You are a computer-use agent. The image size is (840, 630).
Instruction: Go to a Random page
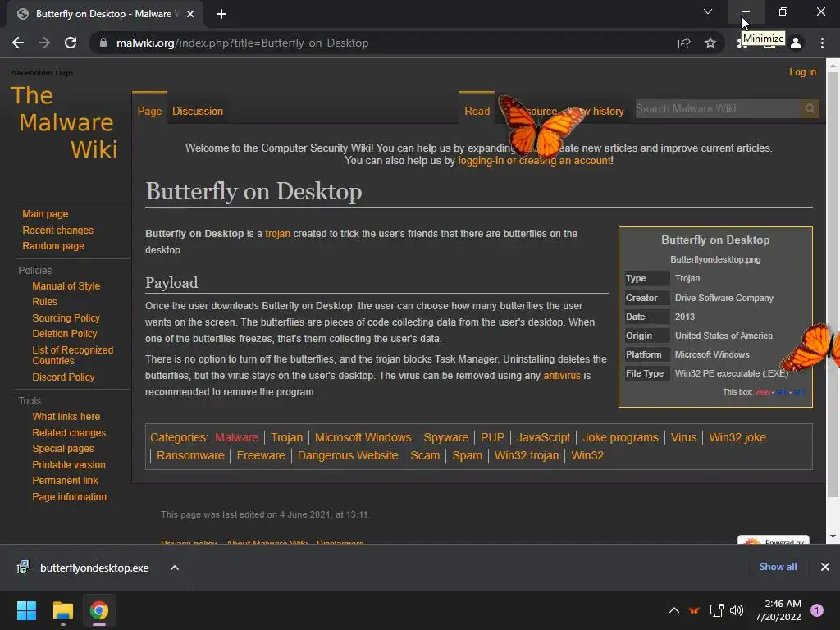53,246
